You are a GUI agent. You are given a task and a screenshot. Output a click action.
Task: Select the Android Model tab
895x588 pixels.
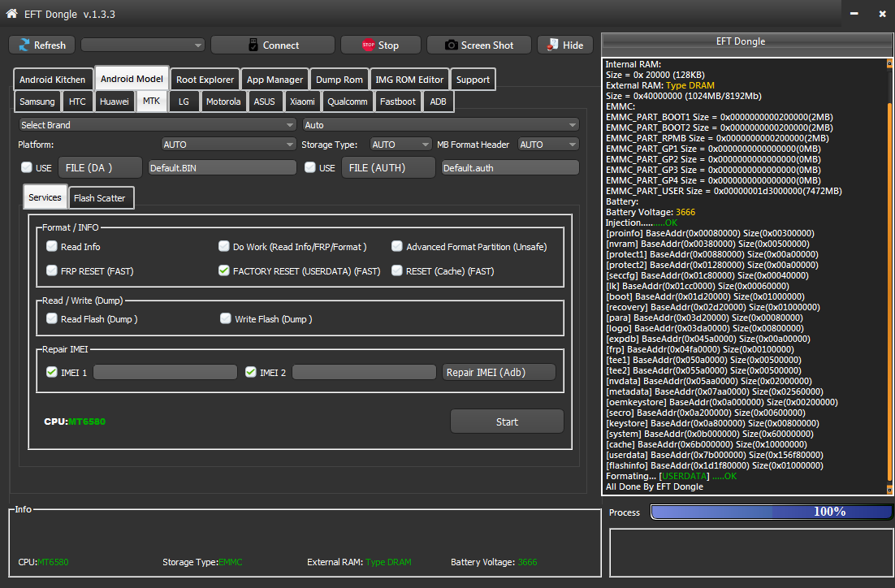[x=132, y=79]
